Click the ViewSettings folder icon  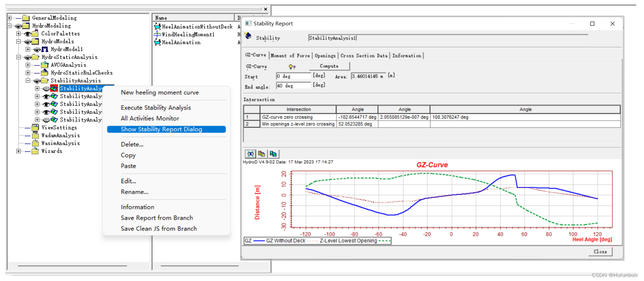[35, 128]
